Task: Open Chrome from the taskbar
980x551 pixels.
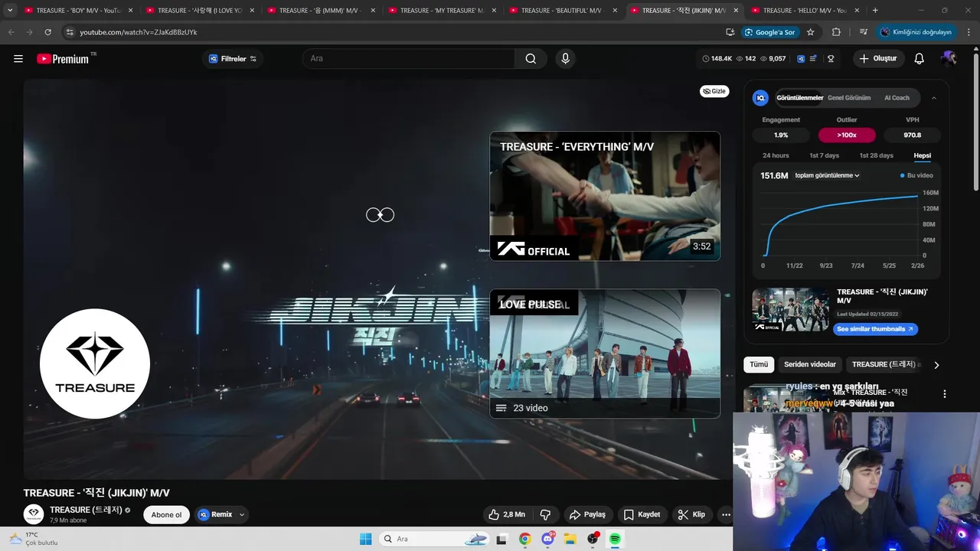Action: click(x=524, y=539)
